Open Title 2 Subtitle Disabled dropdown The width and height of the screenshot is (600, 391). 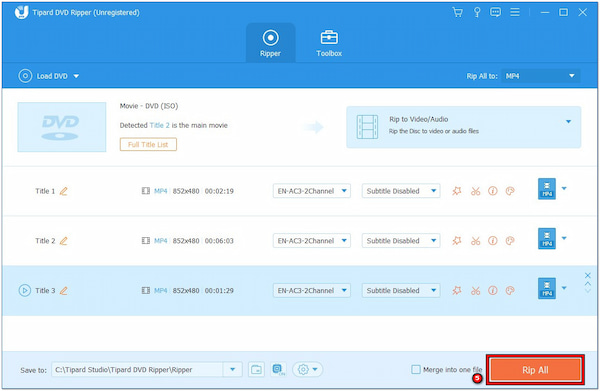(x=401, y=241)
